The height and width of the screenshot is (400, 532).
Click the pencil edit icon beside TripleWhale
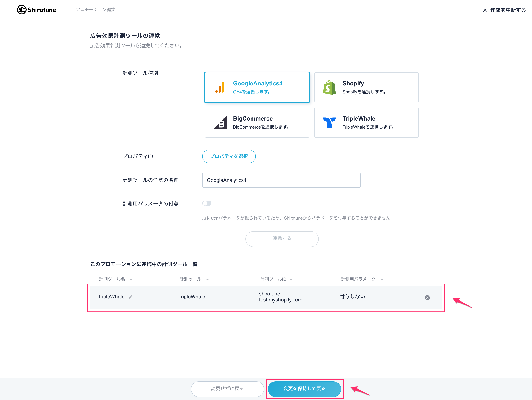(131, 297)
